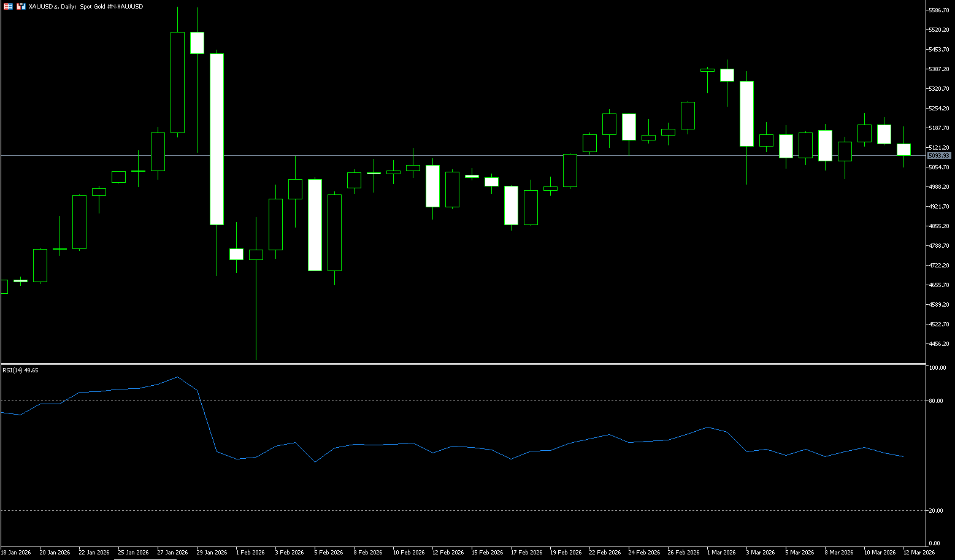Viewport: 955px width, 560px height.
Task: Select the 5 Feb 2026 date marker
Action: [329, 553]
